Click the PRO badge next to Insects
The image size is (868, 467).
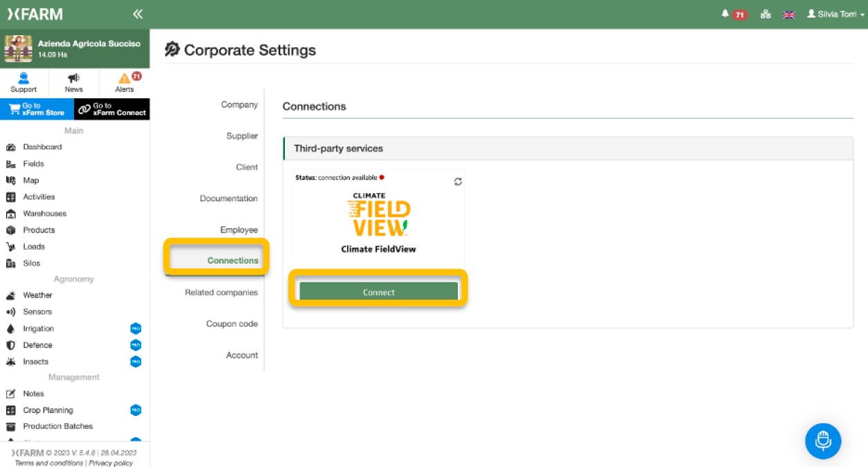tap(136, 362)
